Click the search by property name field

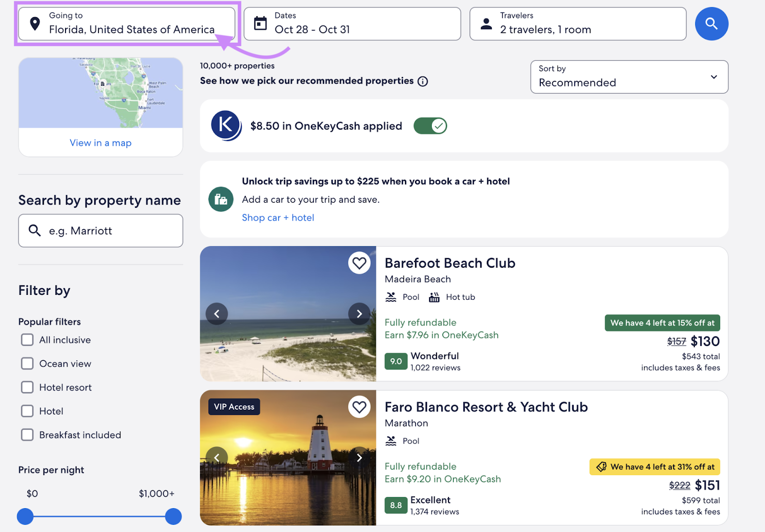coord(100,230)
